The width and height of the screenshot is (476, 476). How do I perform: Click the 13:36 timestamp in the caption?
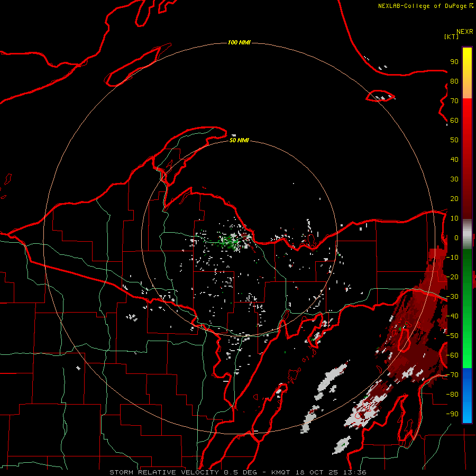click(x=354, y=472)
